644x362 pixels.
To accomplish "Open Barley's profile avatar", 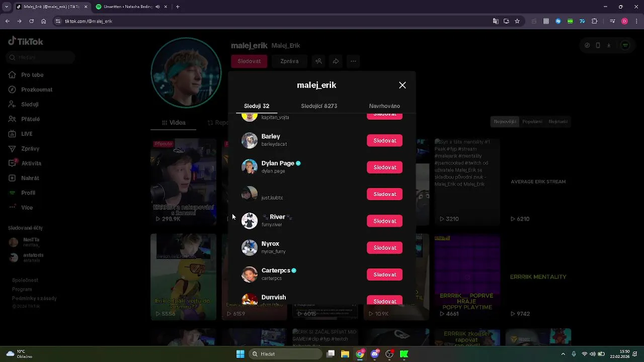I will pyautogui.click(x=250, y=140).
